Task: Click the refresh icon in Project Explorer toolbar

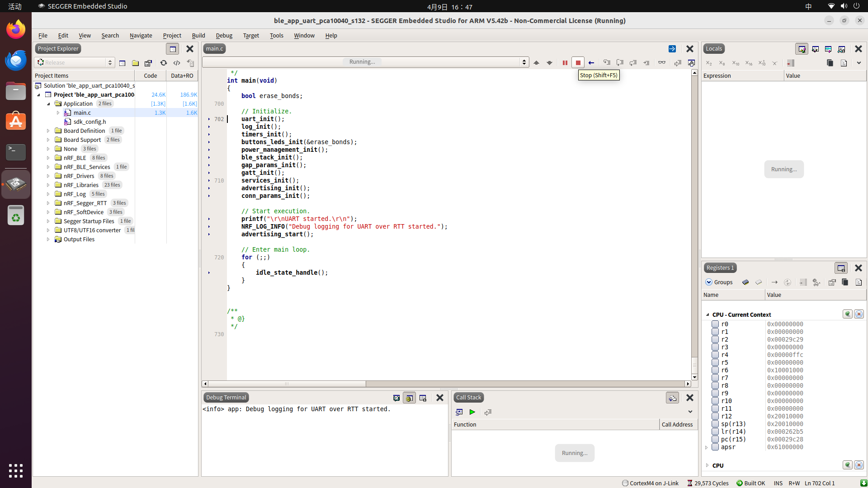Action: pos(164,63)
